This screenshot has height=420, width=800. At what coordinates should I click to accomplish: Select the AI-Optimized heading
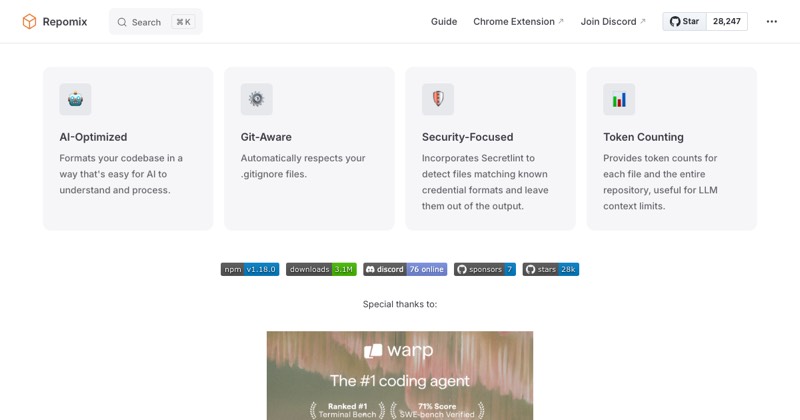(93, 137)
